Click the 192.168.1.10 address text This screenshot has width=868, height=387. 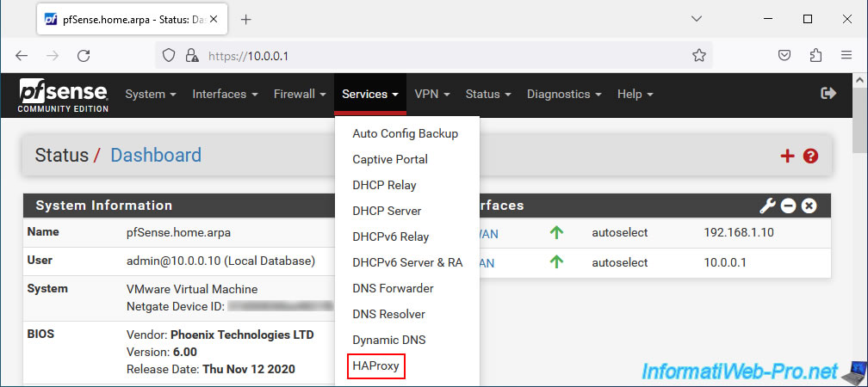[x=739, y=233]
